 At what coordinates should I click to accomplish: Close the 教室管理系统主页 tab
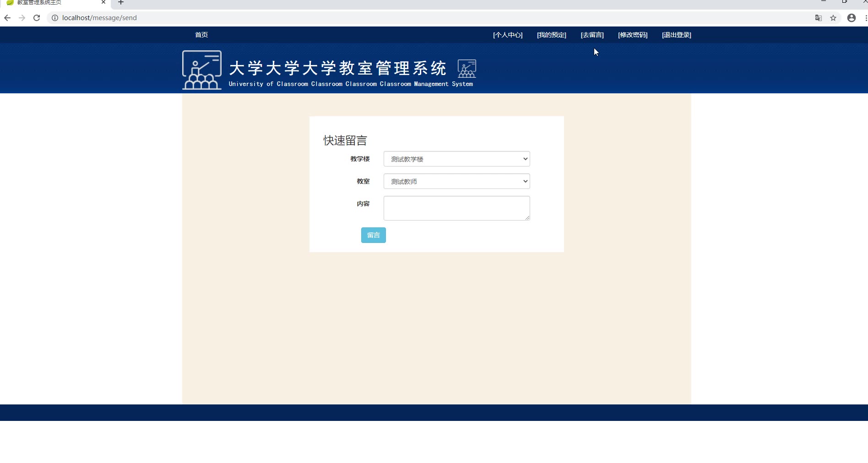point(103,2)
